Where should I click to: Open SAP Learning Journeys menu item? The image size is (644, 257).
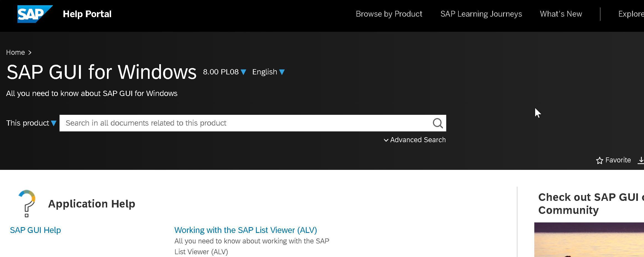click(481, 14)
